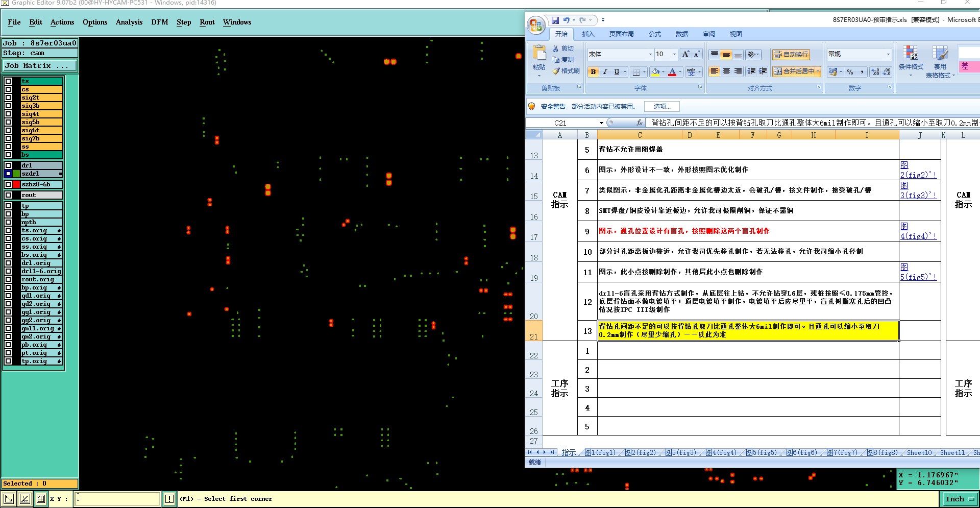
Task: Click the Paste icon in Excel ribbon
Action: pyautogui.click(x=539, y=53)
